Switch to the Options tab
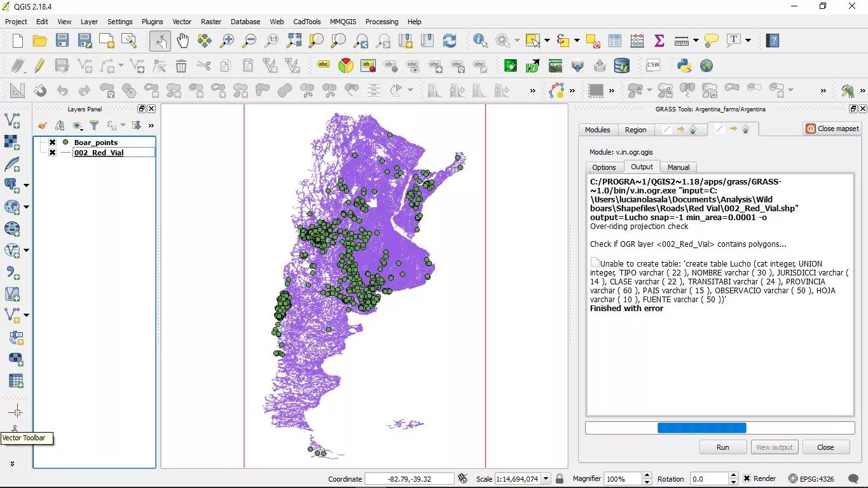 pyautogui.click(x=604, y=167)
